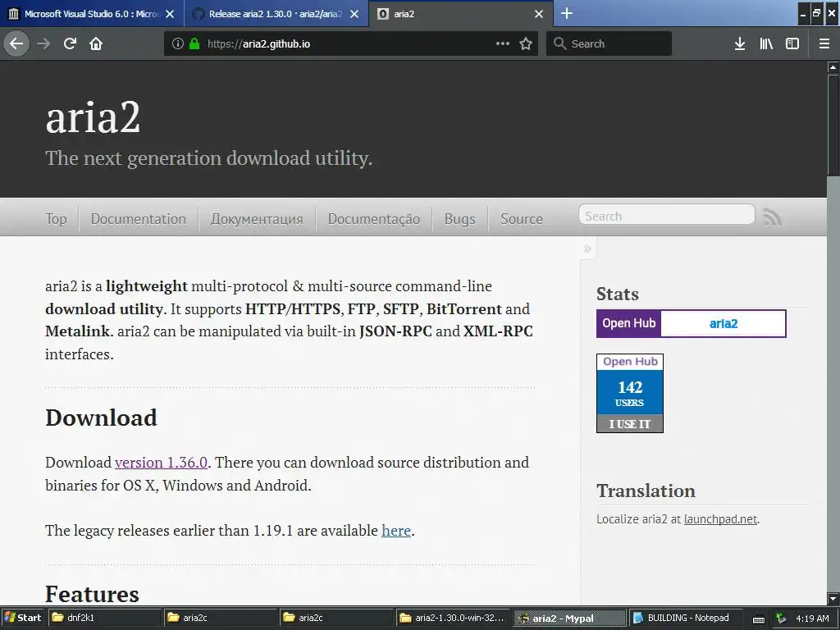Go to the Source page

click(521, 218)
